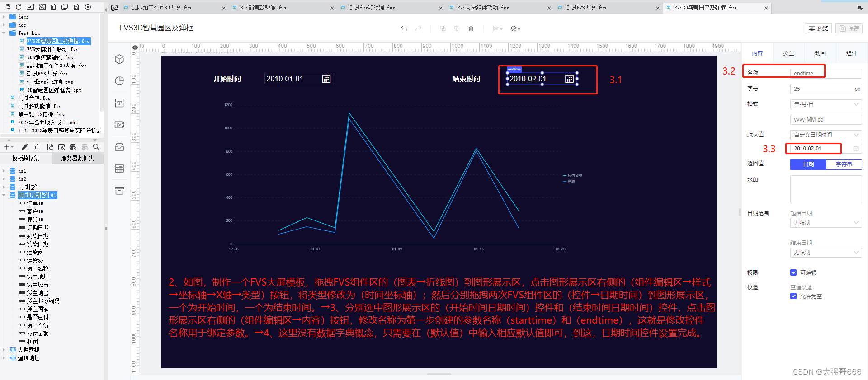Viewport: 868px width, 380px height.
Task: Click the yyyy-MM-dd format field
Action: pyautogui.click(x=826, y=120)
